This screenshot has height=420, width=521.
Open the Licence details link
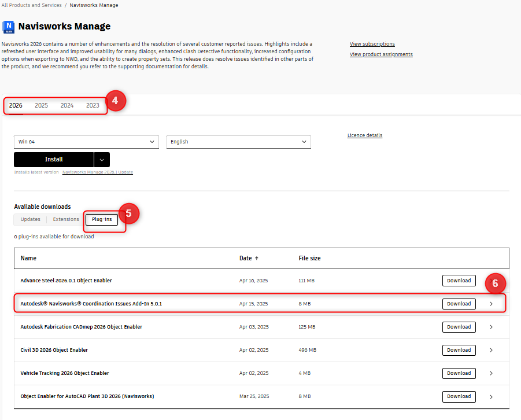point(364,135)
